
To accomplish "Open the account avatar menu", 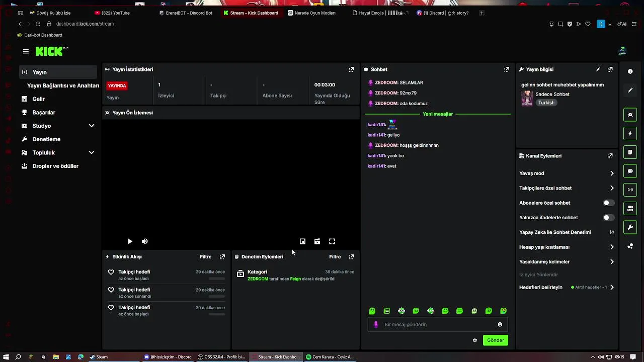I will (x=622, y=51).
